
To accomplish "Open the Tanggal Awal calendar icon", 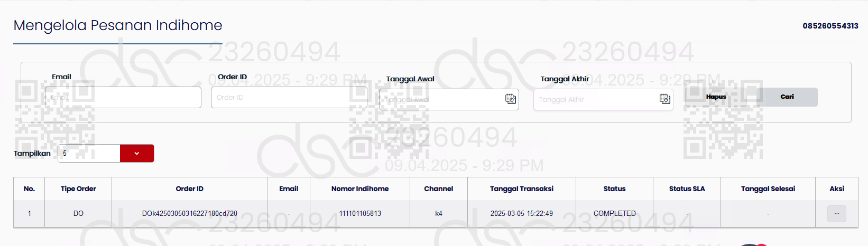I will pos(510,99).
